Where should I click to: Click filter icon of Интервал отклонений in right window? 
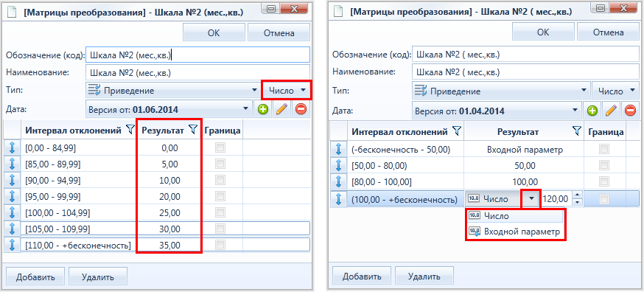click(x=456, y=131)
